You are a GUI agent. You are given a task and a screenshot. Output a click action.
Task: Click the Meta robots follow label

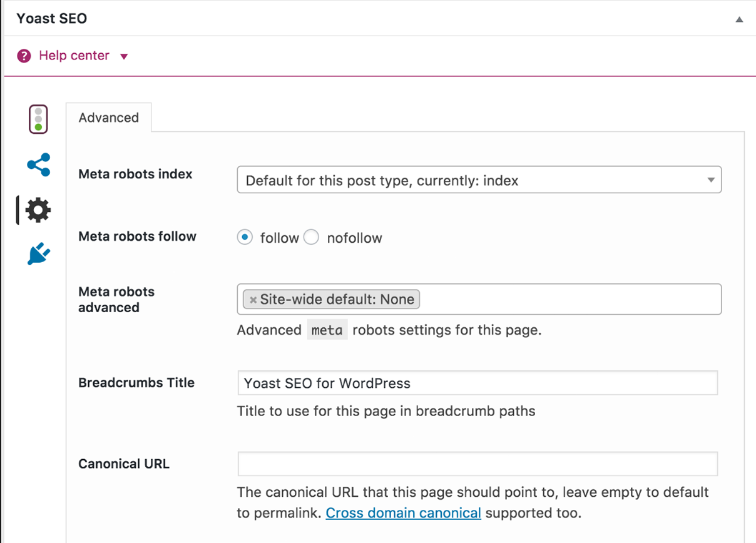pyautogui.click(x=137, y=236)
